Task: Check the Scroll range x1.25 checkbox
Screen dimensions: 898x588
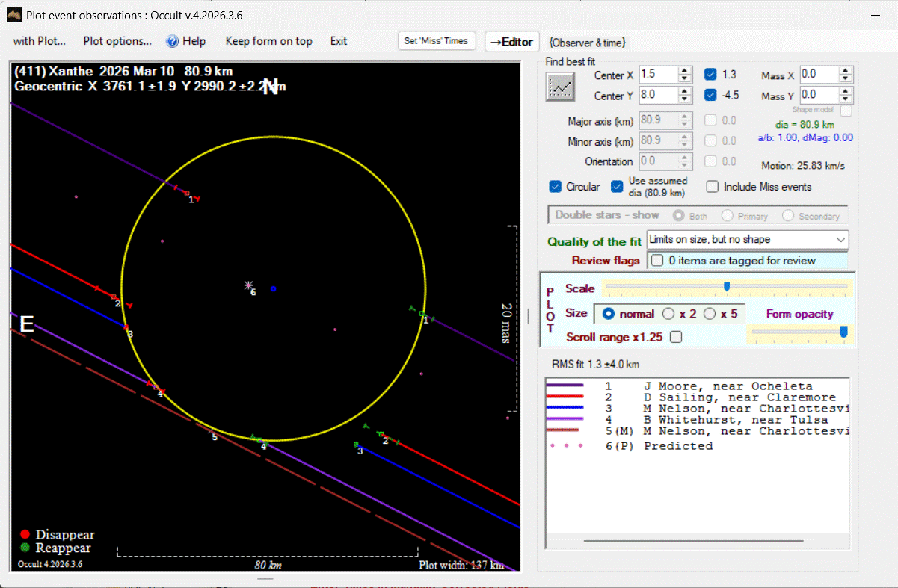Action: coord(676,337)
